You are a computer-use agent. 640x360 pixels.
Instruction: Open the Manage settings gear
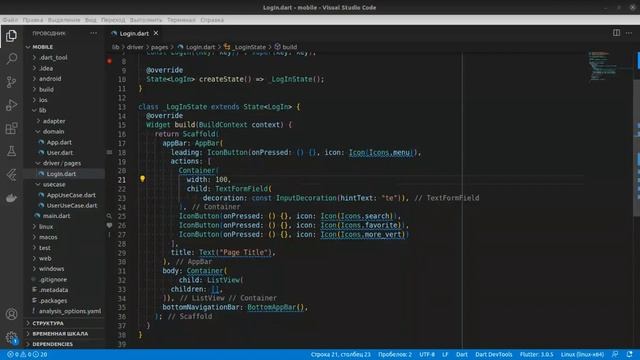[x=11, y=337]
